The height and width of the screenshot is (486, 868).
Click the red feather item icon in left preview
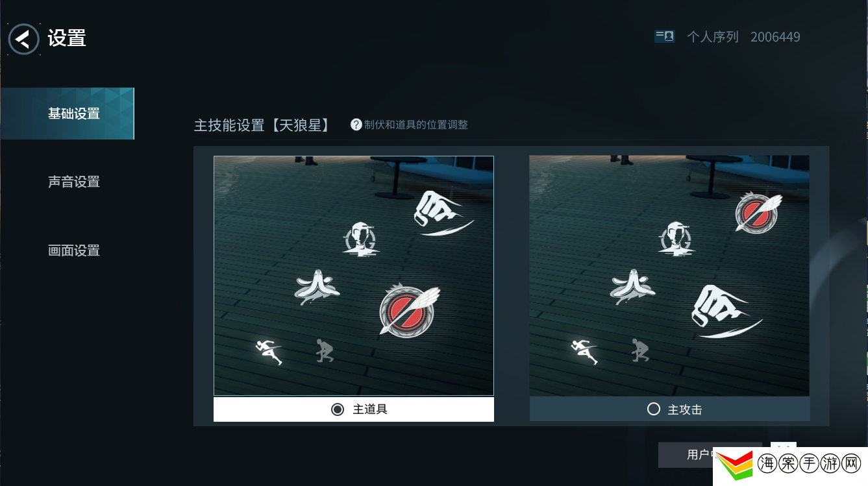[x=409, y=310]
